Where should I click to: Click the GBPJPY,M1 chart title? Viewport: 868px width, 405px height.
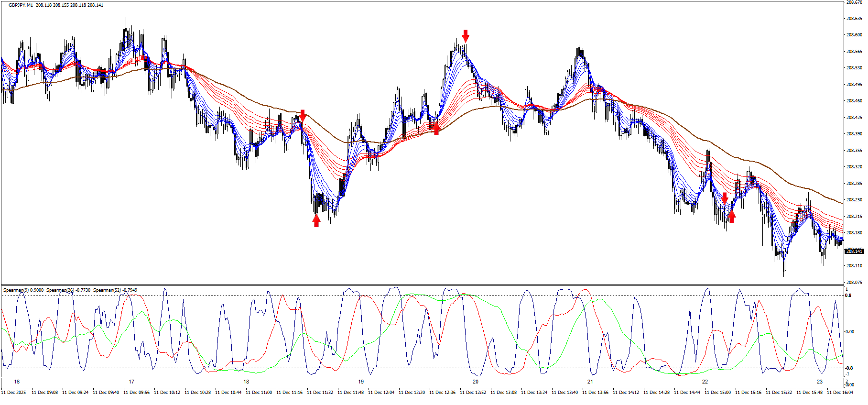[21, 5]
